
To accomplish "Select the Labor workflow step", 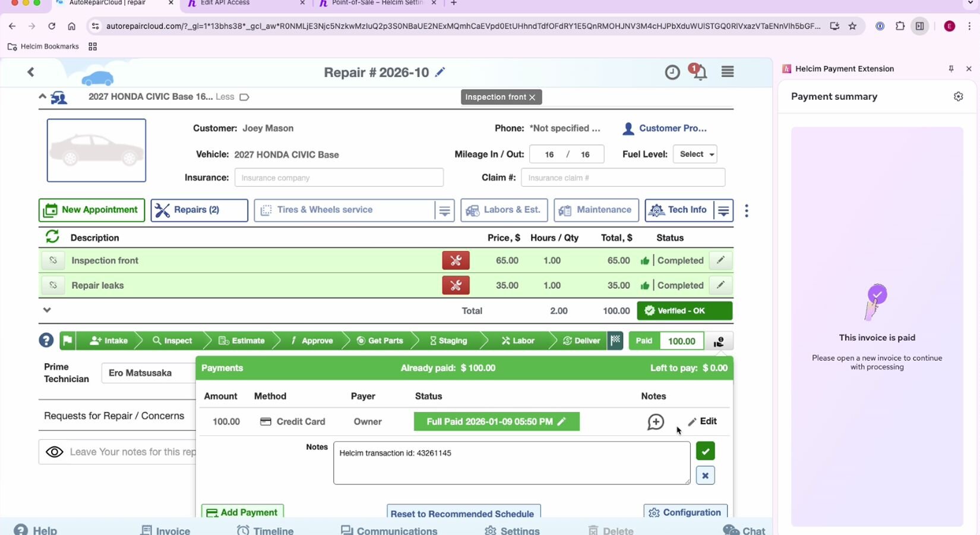I will (x=518, y=341).
